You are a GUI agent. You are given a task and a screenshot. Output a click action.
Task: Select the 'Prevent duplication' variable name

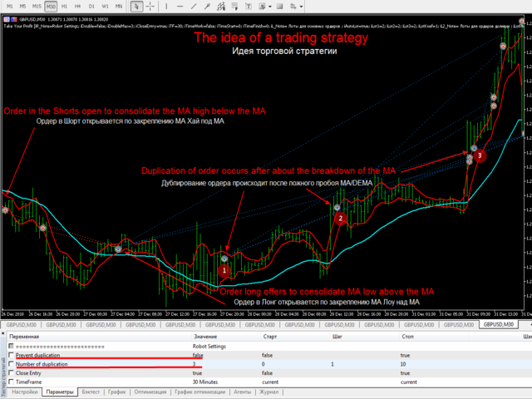[x=37, y=355]
